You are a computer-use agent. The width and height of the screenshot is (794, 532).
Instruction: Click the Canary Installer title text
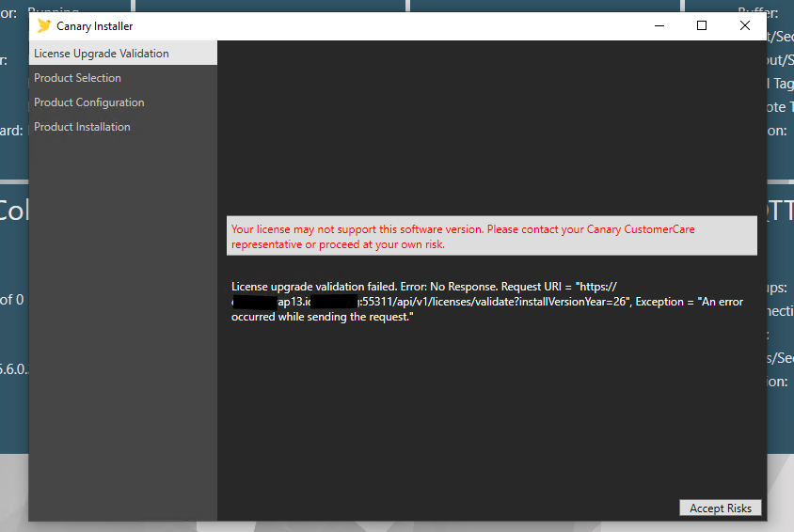pos(95,26)
